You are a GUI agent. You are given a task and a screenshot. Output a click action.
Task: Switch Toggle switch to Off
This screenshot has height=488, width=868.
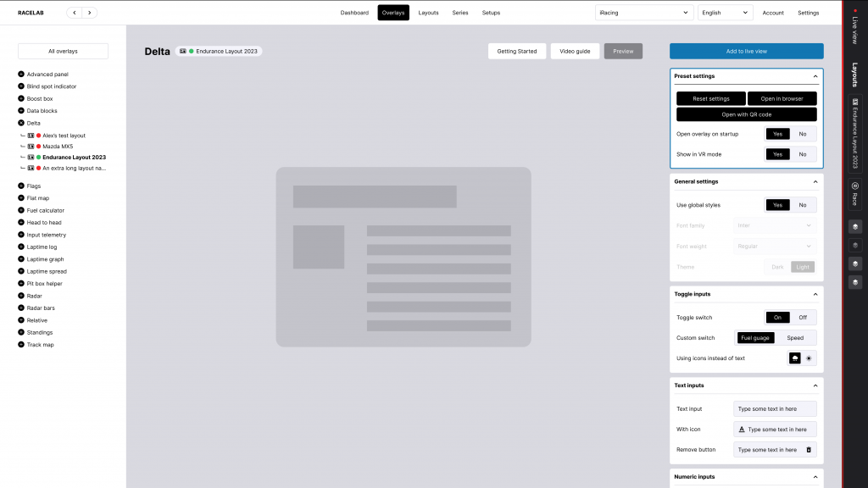[803, 317]
